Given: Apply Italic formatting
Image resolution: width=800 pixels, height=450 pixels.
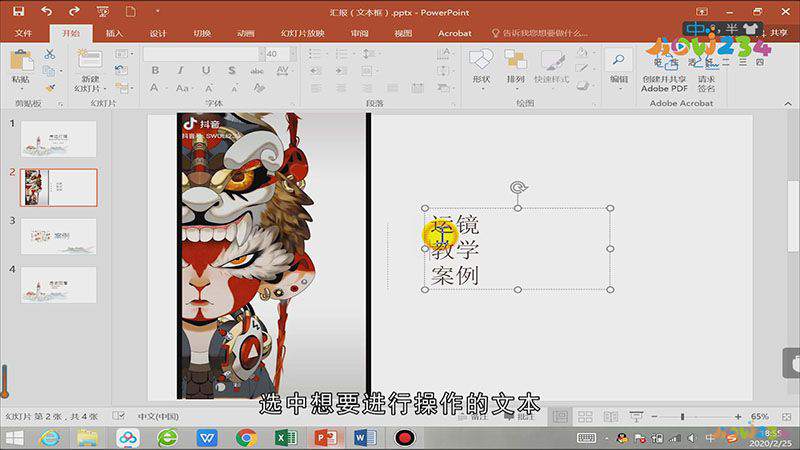Looking at the screenshot, I should pos(180,70).
